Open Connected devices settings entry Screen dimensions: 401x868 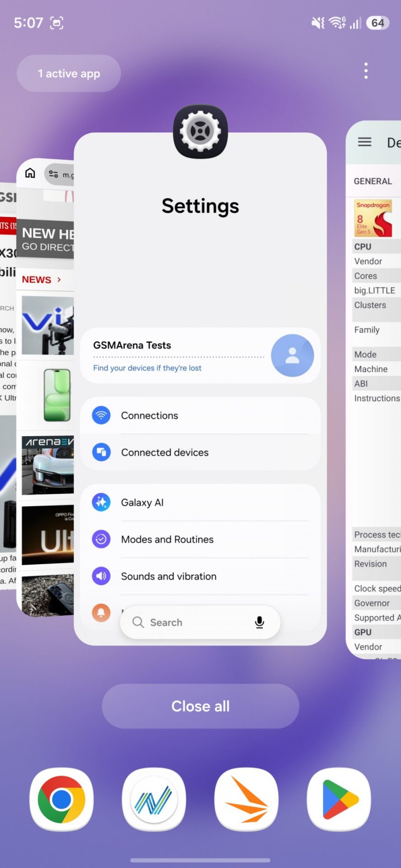(165, 453)
